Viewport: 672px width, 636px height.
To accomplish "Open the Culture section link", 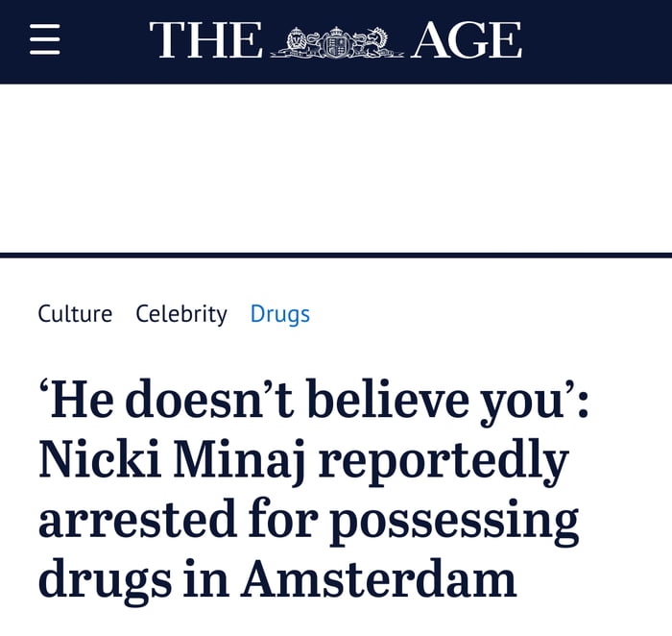I will [x=75, y=313].
